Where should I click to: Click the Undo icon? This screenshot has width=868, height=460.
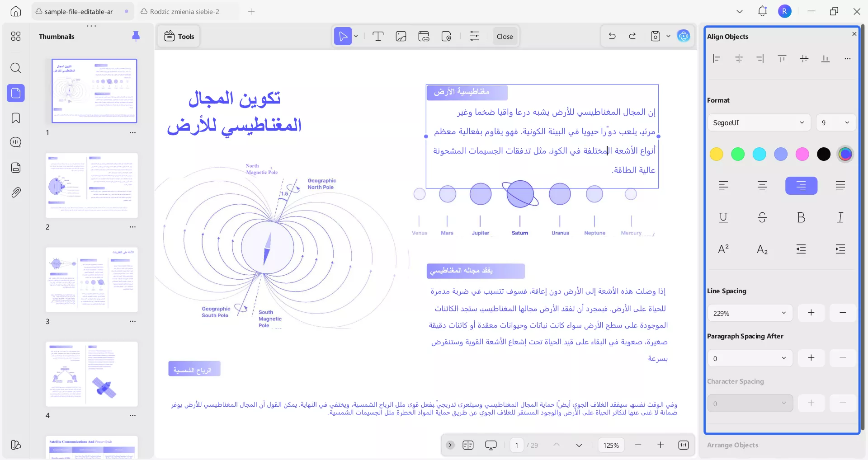(x=611, y=36)
